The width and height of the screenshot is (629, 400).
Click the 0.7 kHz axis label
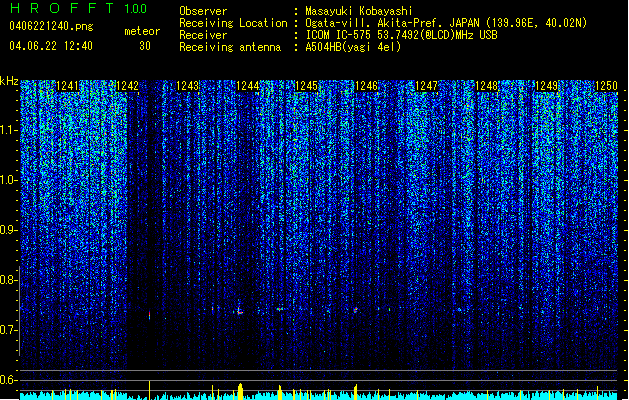[8, 330]
